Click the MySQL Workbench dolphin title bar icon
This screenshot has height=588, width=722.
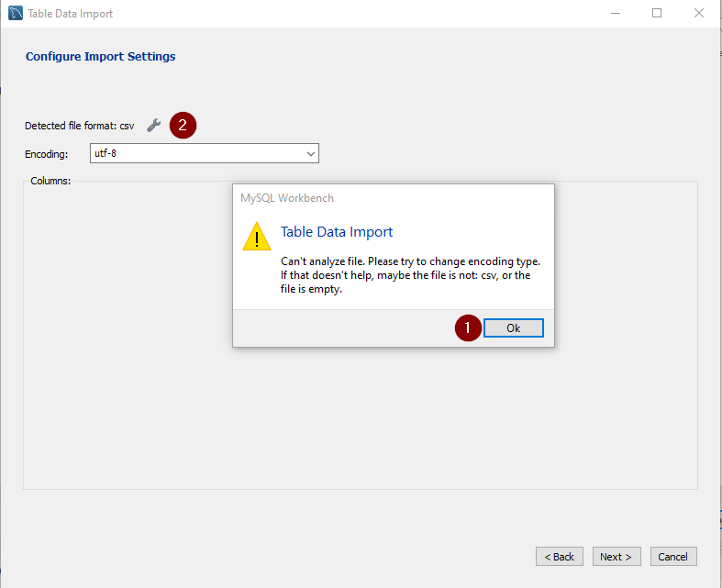pos(16,14)
